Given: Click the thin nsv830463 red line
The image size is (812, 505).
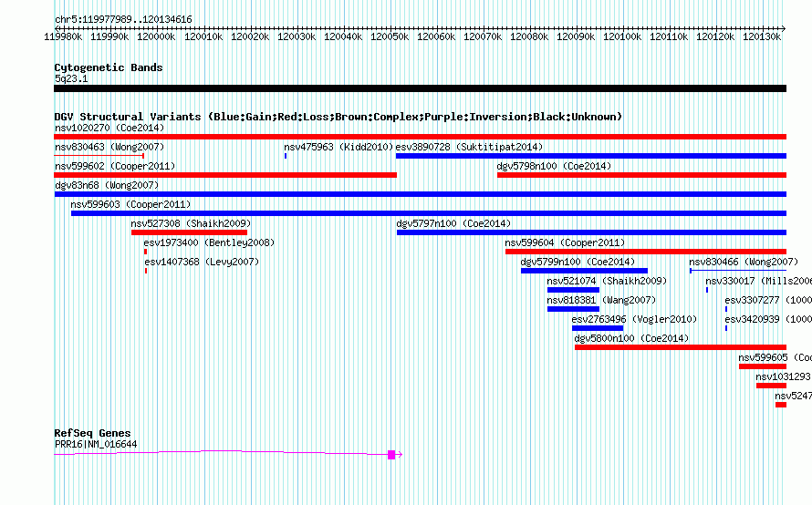Looking at the screenshot, I should click(x=99, y=155).
